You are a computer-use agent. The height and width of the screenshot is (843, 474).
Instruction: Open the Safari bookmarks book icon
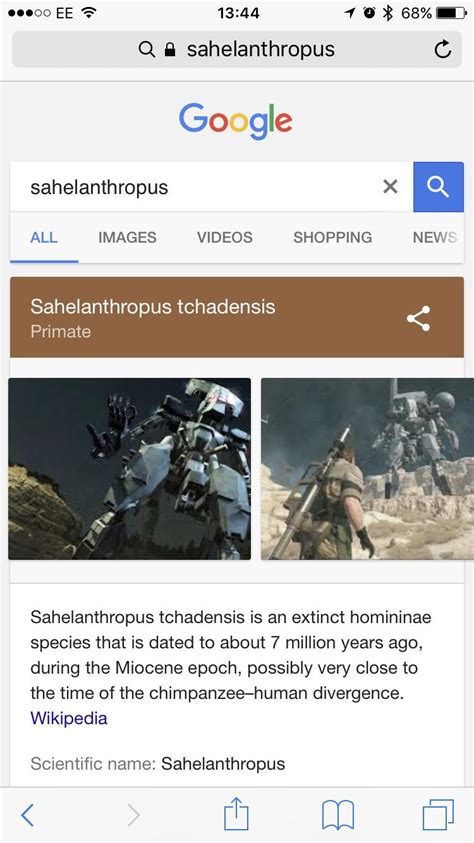(x=337, y=815)
